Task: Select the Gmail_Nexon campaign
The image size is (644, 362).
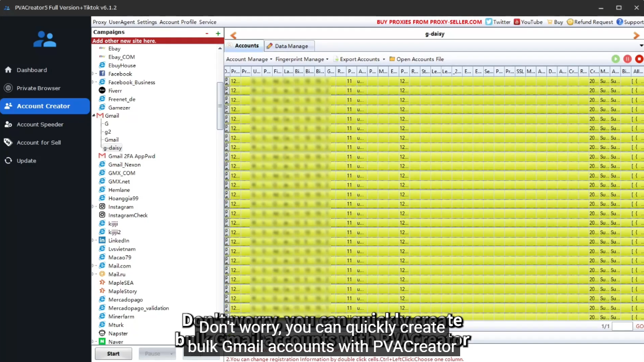Action: point(124,165)
